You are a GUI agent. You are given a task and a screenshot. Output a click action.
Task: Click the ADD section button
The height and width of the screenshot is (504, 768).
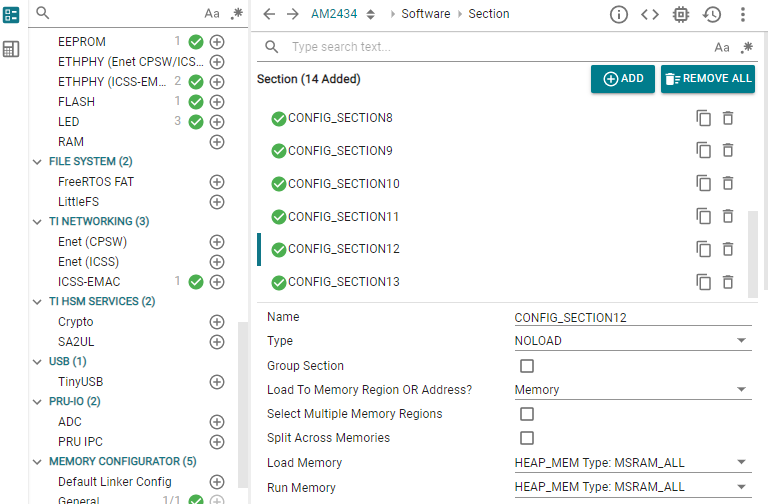tap(622, 79)
